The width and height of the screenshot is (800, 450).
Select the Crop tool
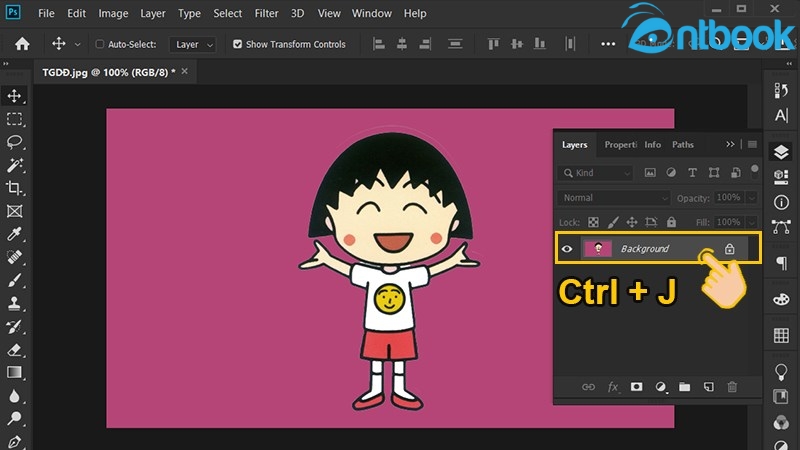coord(14,188)
